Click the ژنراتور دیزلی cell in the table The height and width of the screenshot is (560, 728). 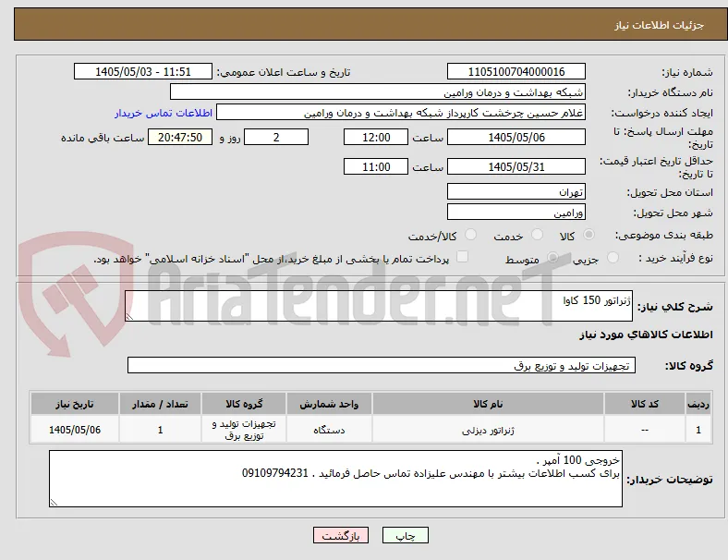488,430
